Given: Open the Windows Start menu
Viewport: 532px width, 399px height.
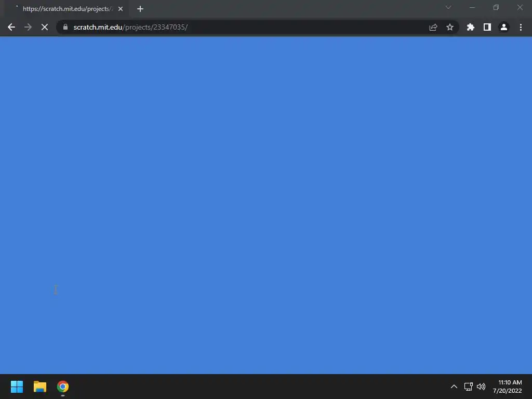Looking at the screenshot, I should [x=17, y=387].
